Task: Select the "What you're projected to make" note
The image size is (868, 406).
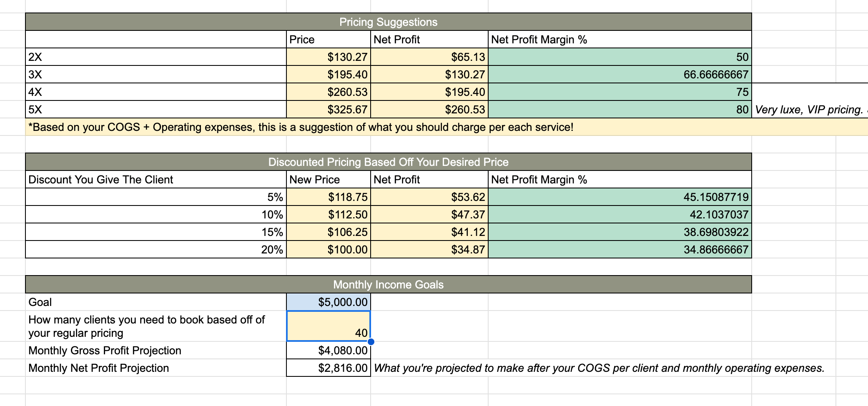Action: point(599,368)
